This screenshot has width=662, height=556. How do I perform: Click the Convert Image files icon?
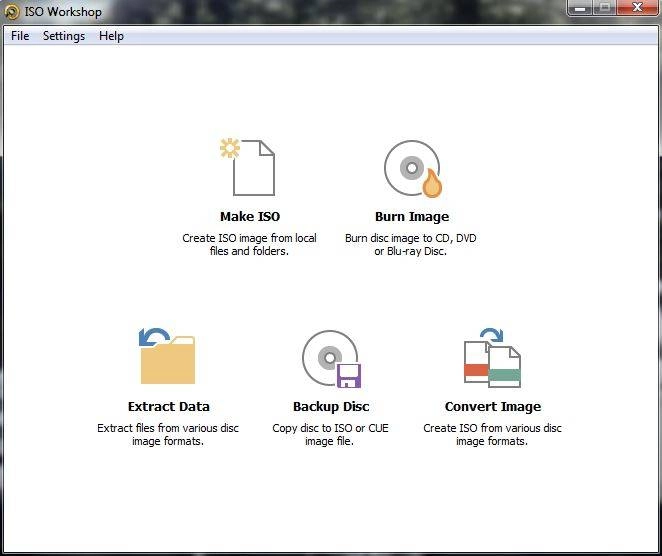492,358
